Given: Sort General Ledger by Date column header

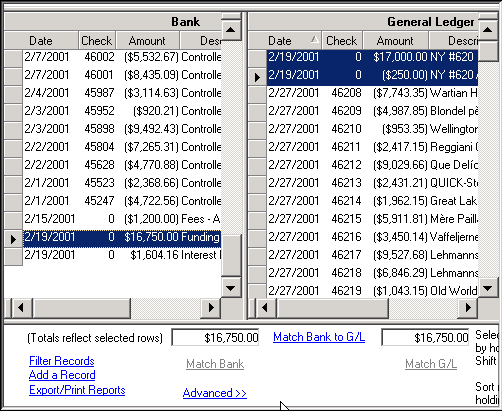Looking at the screenshot, I should 285,41.
